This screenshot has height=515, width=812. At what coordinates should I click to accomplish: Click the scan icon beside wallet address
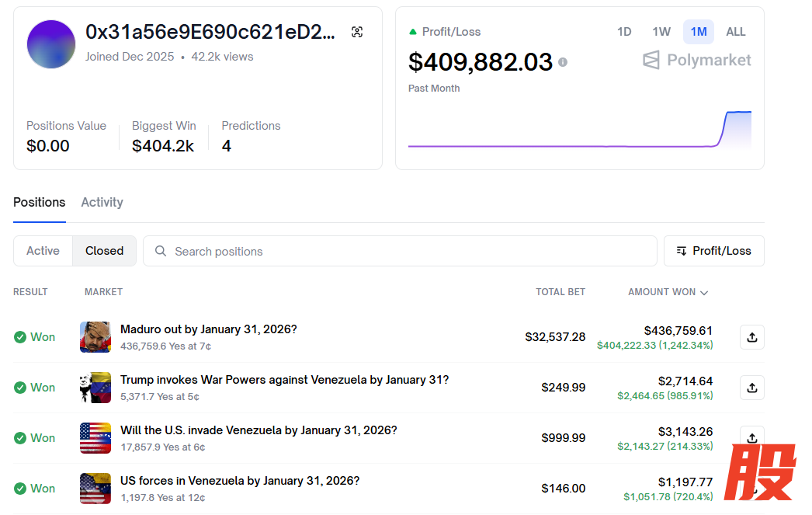[357, 32]
